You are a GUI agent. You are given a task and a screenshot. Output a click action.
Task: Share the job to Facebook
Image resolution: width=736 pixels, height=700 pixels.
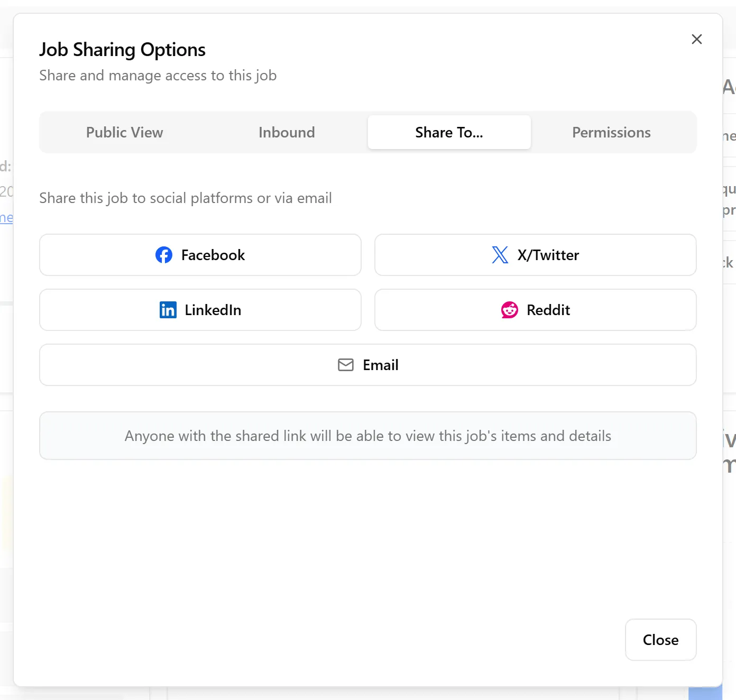(200, 255)
